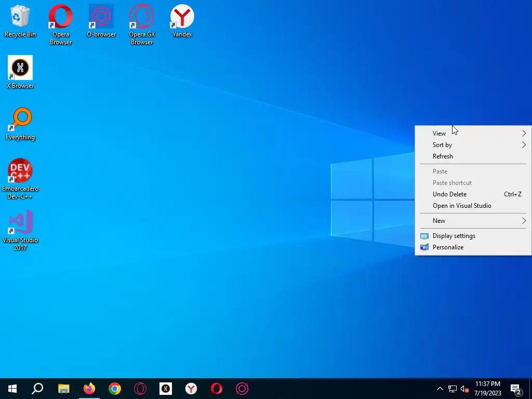Expand the New submenu

pyautogui.click(x=473, y=220)
